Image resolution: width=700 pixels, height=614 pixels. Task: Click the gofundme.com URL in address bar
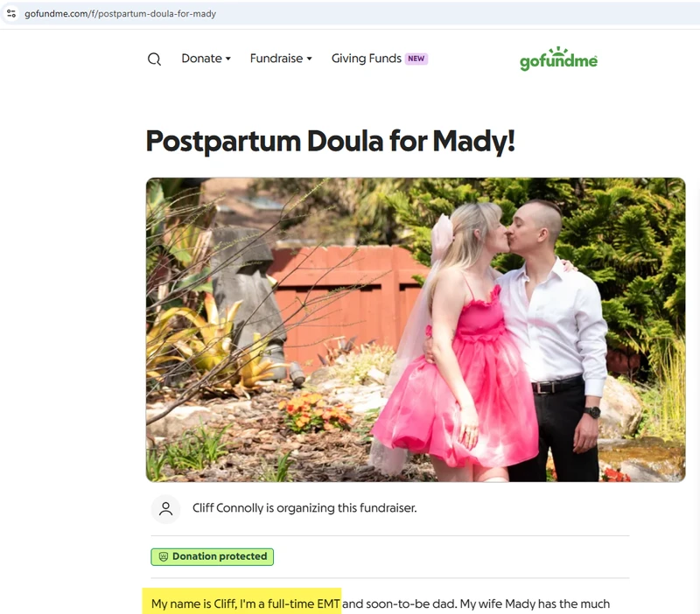tap(120, 13)
